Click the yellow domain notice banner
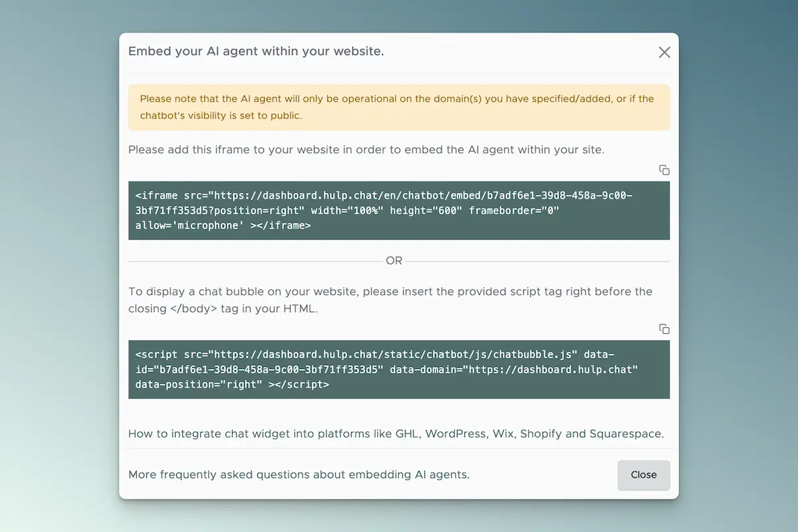 [399, 107]
